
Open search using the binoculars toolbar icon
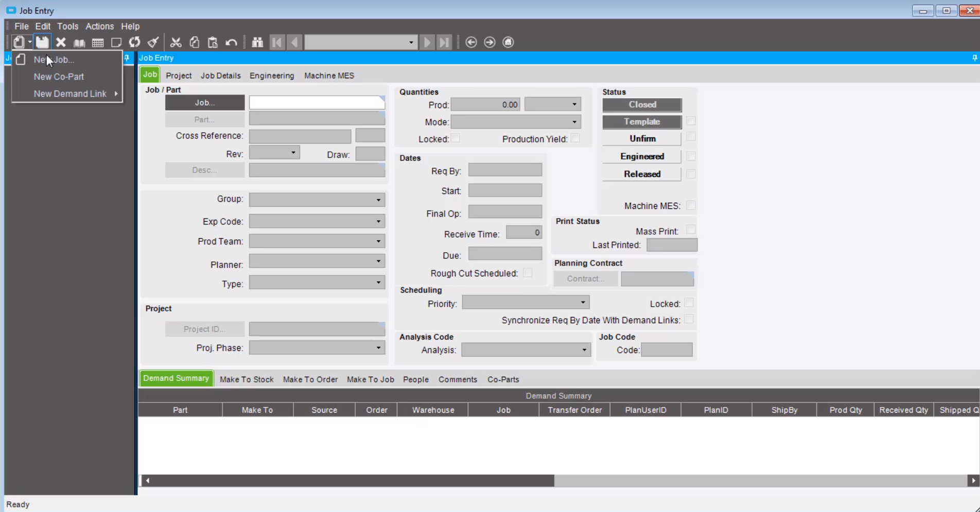(x=257, y=42)
